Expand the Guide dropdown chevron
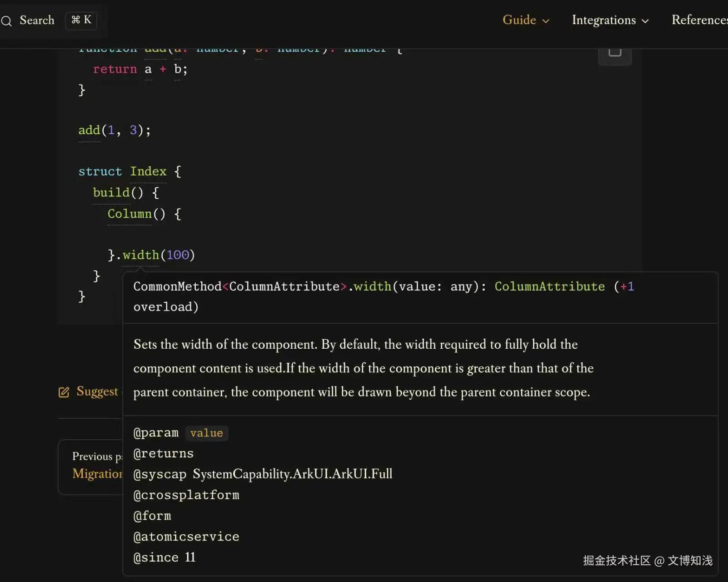The height and width of the screenshot is (582, 728). point(546,21)
